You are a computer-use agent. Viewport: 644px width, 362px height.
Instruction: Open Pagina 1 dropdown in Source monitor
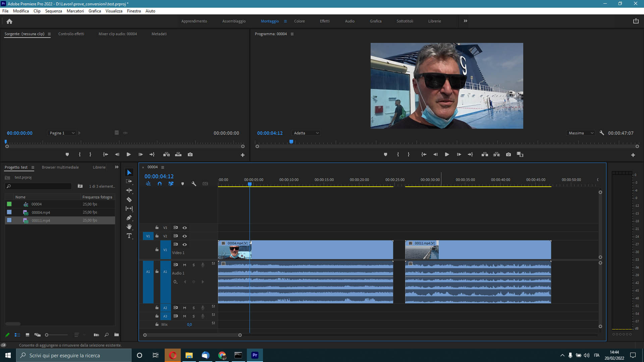pos(62,133)
